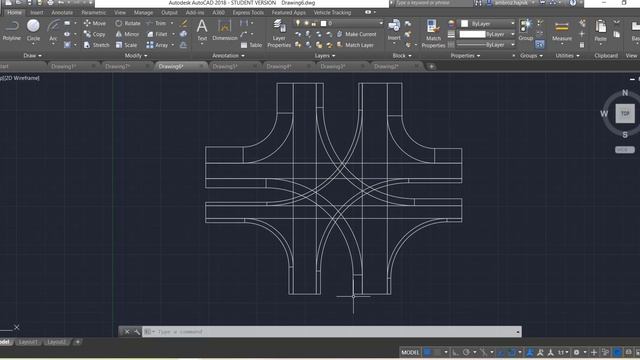
Task: Activate the Trim command
Action: tap(156, 23)
